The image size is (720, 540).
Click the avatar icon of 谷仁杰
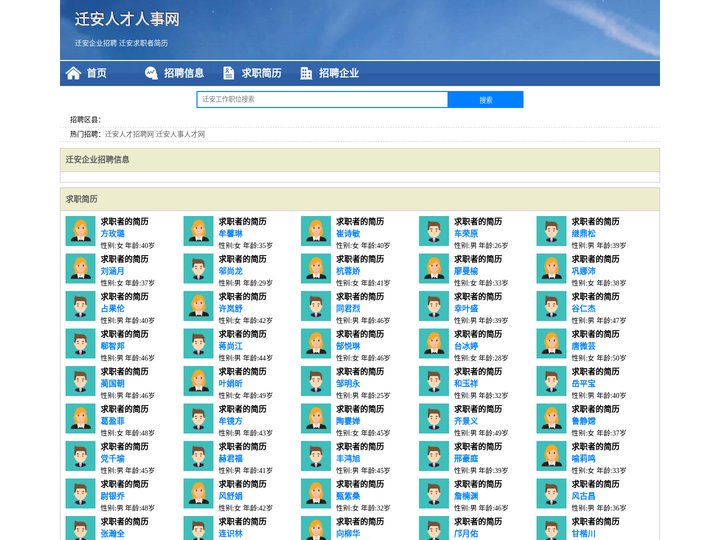[x=551, y=306]
